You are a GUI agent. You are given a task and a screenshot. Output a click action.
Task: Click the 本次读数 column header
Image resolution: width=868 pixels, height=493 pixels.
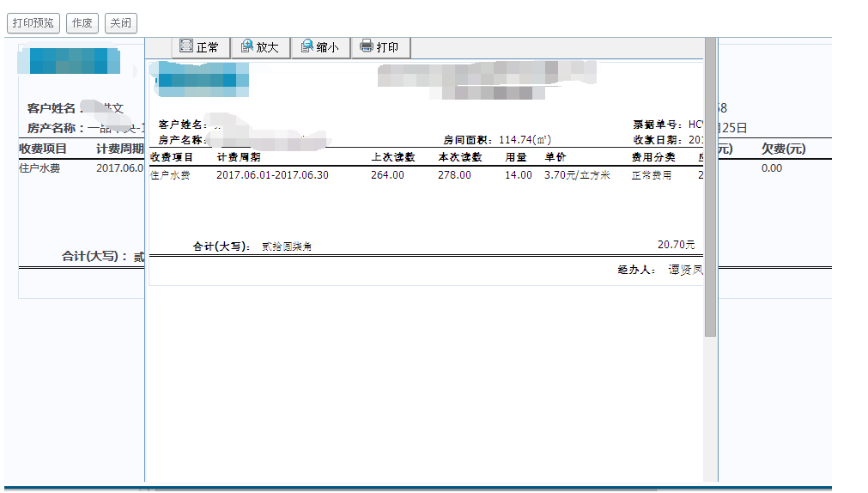459,157
